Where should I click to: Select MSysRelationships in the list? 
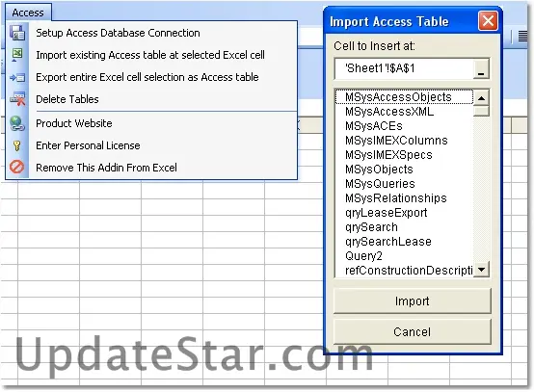[x=404, y=198]
